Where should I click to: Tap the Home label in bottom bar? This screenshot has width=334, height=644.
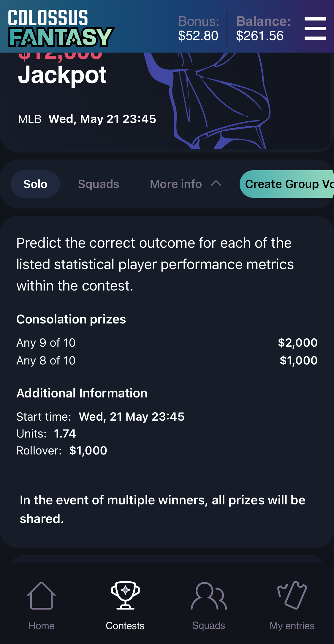point(42,626)
